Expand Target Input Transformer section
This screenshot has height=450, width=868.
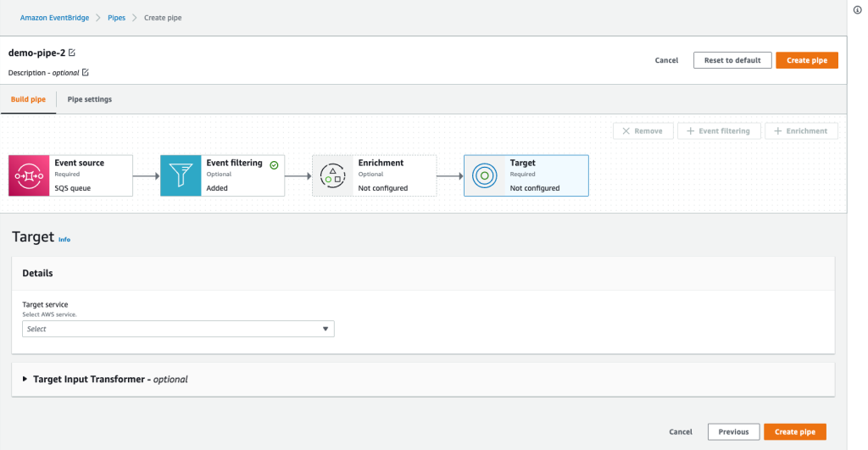[25, 379]
